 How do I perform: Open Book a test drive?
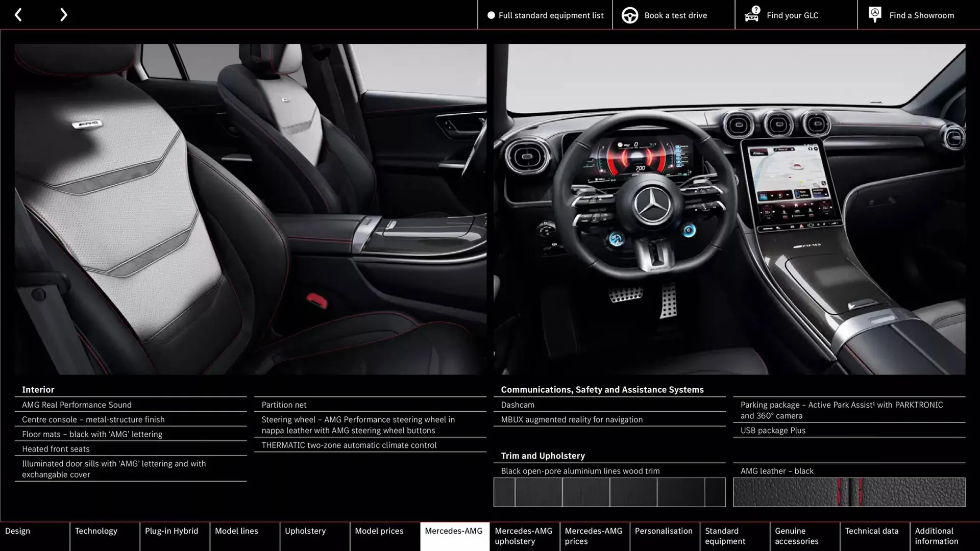point(674,15)
